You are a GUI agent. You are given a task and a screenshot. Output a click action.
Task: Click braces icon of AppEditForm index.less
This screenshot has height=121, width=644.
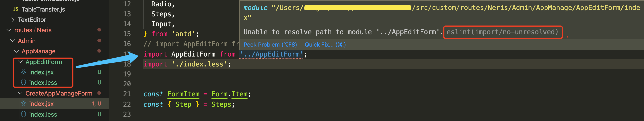coord(24,82)
